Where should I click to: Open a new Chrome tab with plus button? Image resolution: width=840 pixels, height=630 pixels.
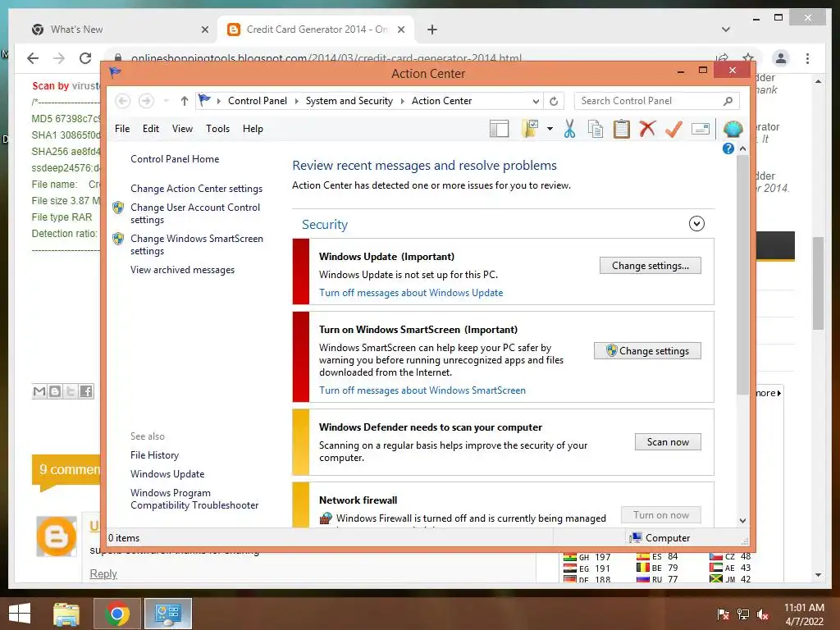point(432,30)
